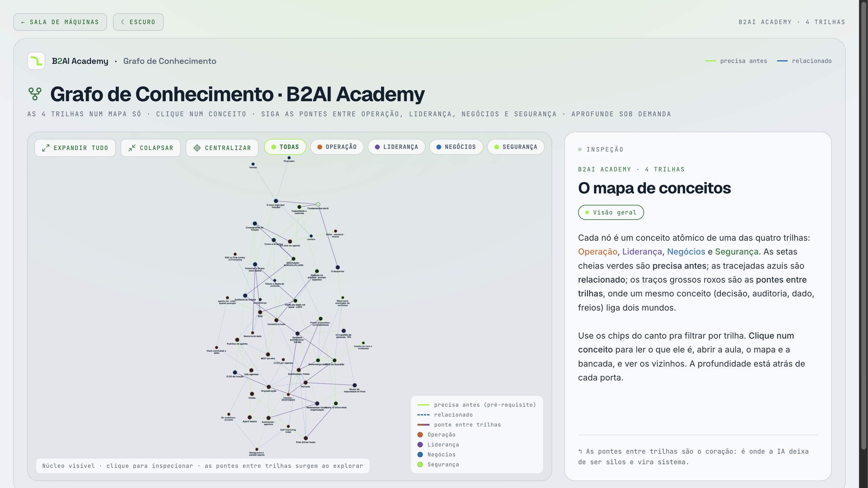Select the CI/CD por agentes node
868x488 pixels.
tap(283, 360)
